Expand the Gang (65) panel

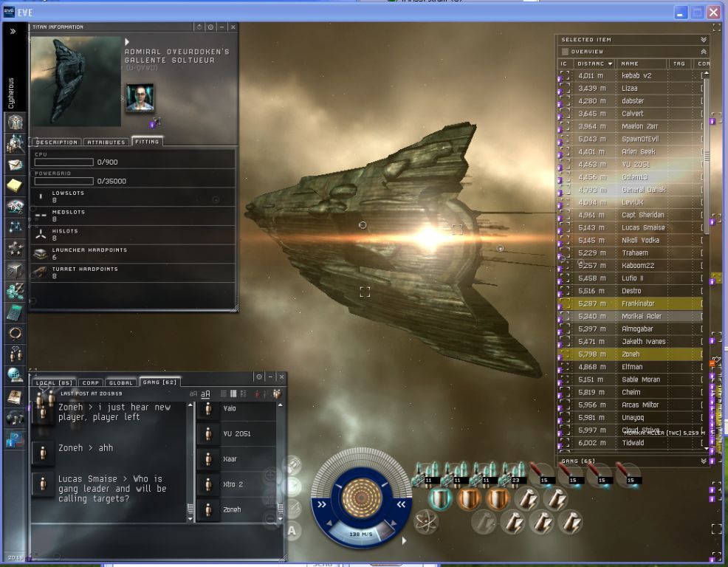(x=704, y=461)
